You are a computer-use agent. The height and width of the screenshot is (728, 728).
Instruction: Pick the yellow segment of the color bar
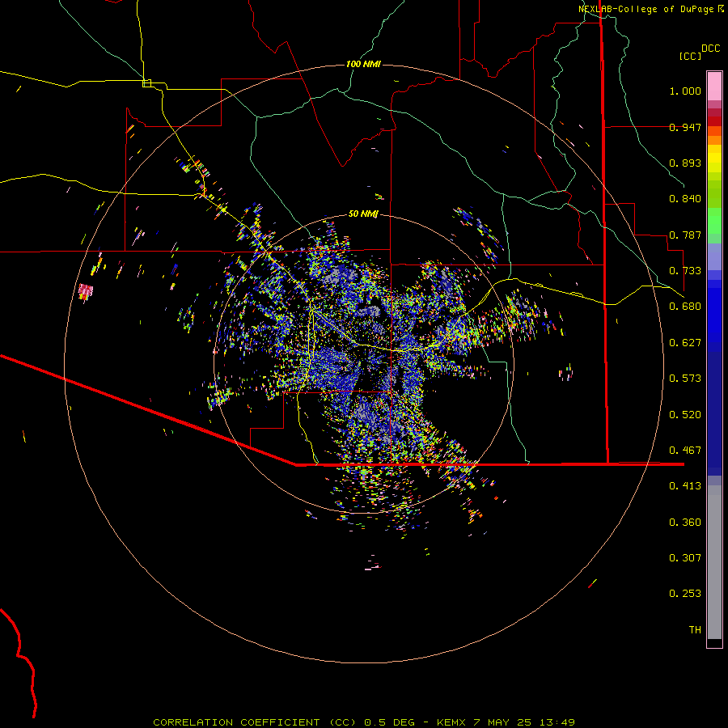coord(714,159)
